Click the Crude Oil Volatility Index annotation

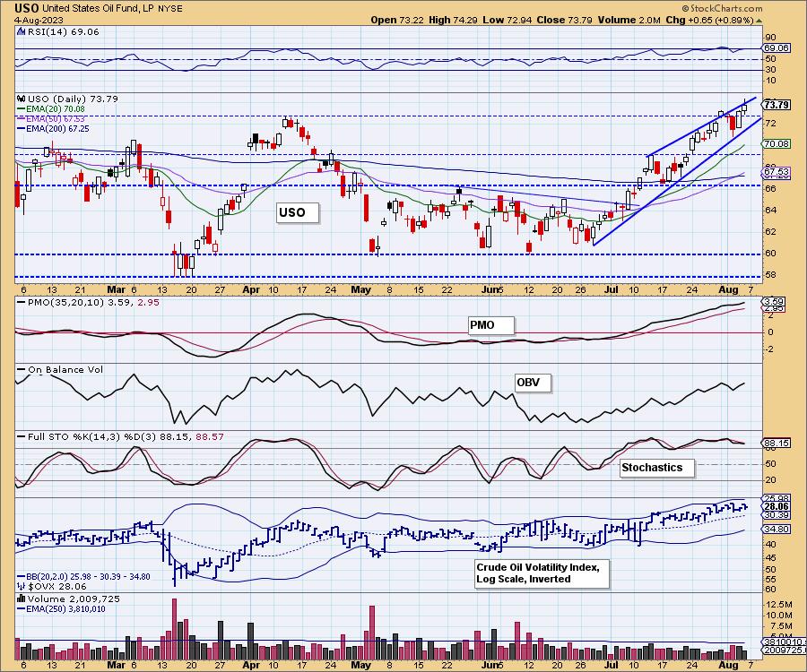tap(542, 573)
